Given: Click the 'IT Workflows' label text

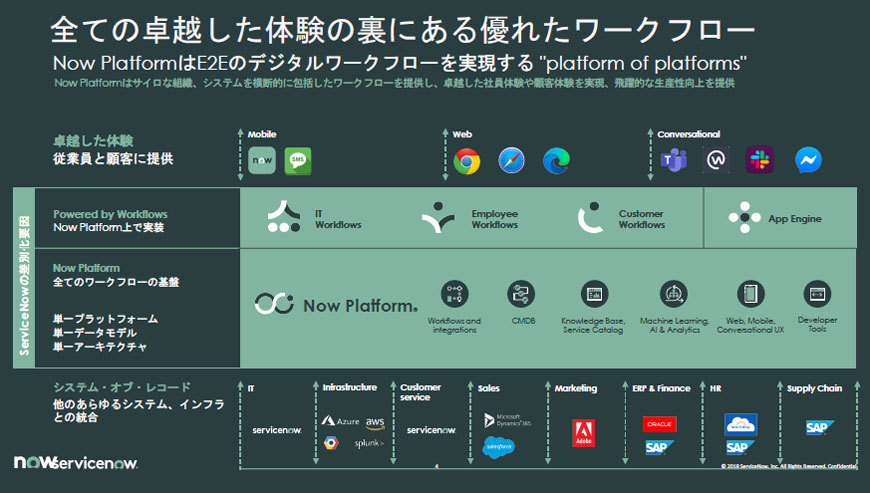Looking at the screenshot, I should (338, 219).
